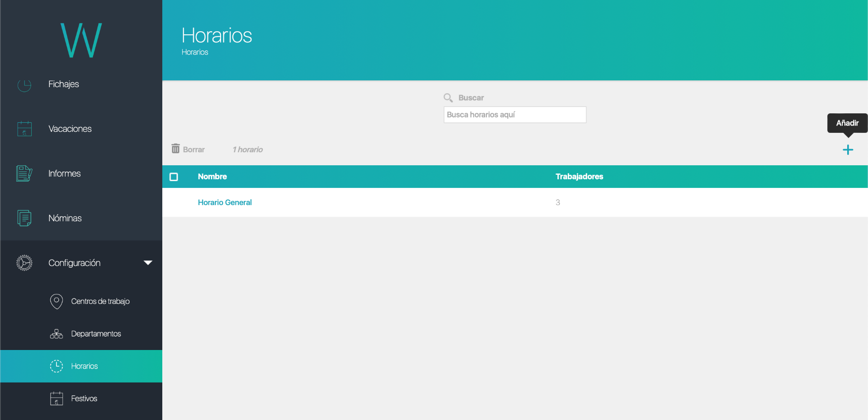Click the Nombre column header
This screenshot has width=868, height=420.
[x=212, y=177]
